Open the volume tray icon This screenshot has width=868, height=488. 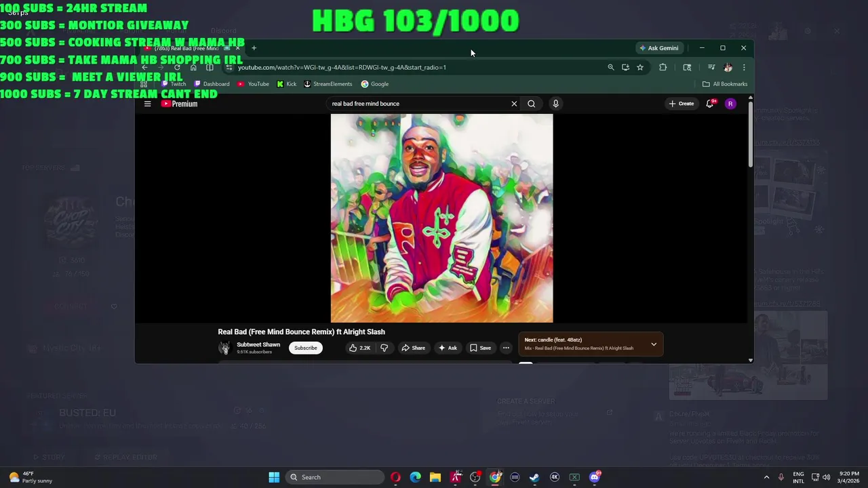click(x=827, y=477)
